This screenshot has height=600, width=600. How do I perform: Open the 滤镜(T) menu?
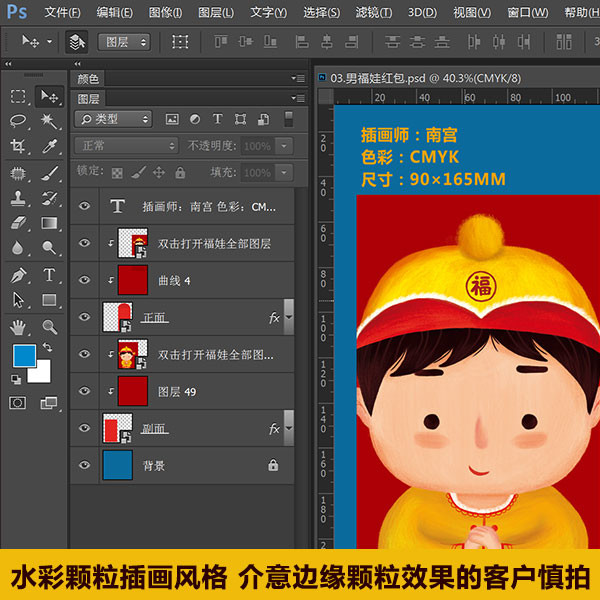[373, 12]
